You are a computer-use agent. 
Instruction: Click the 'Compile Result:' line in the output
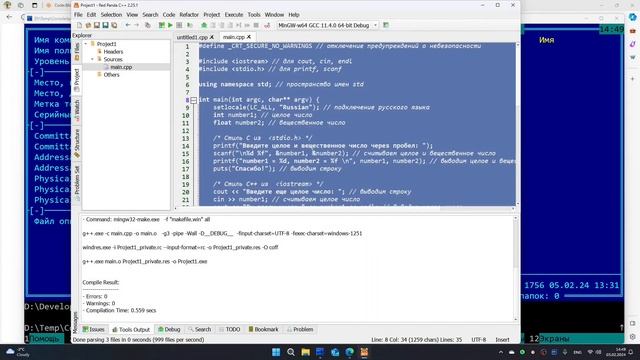[100, 282]
